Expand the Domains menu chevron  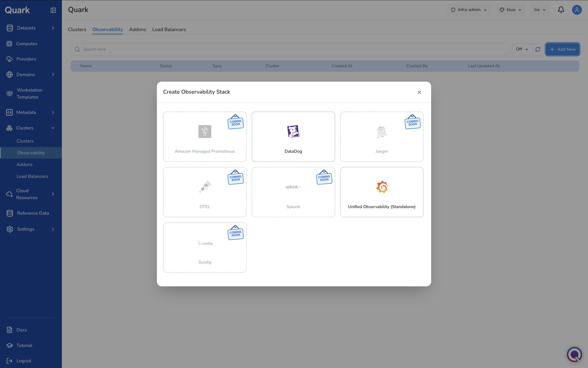53,74
